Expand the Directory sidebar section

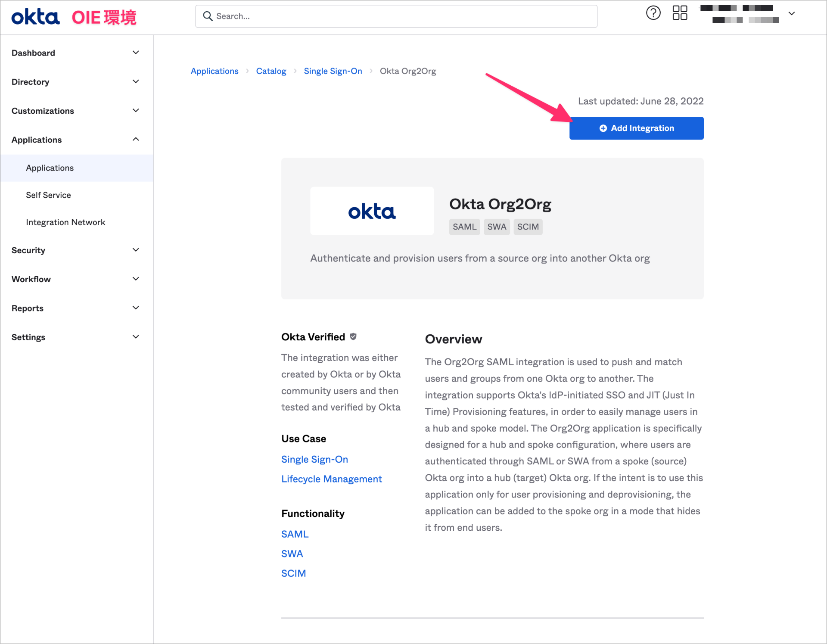[135, 81]
